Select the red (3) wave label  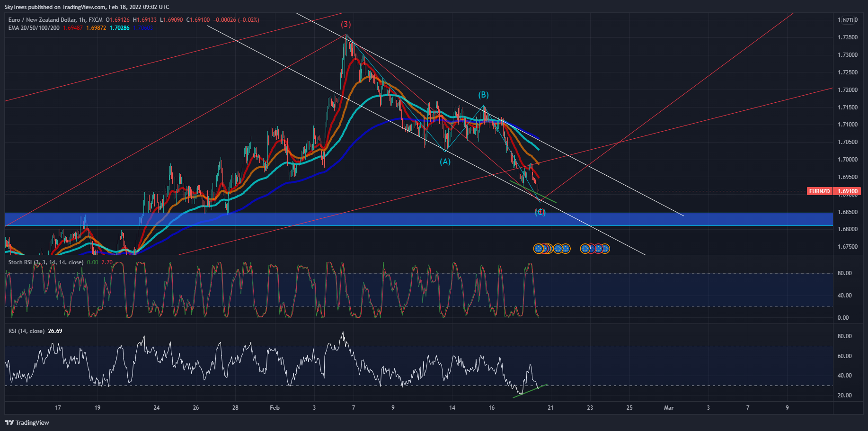point(346,24)
